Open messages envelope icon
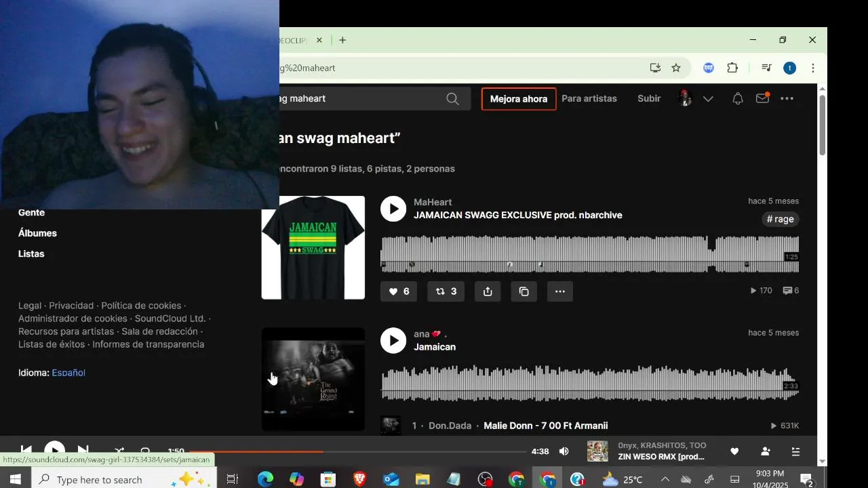868x488 pixels. coord(762,99)
